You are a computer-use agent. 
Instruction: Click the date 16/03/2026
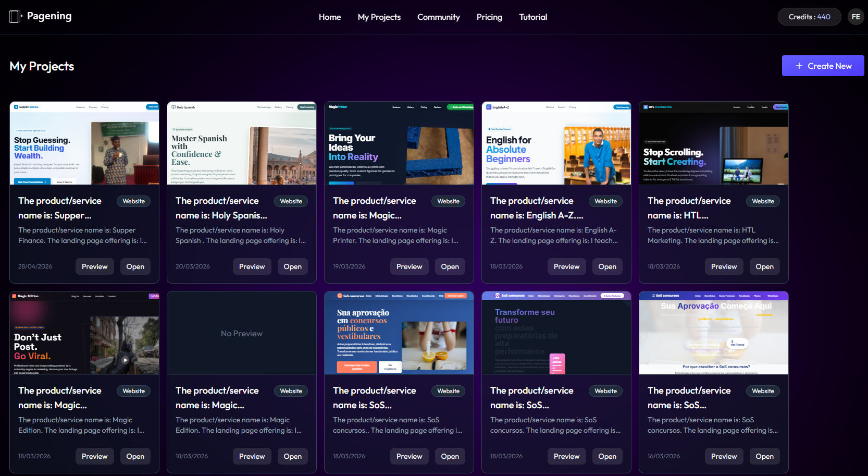[664, 456]
